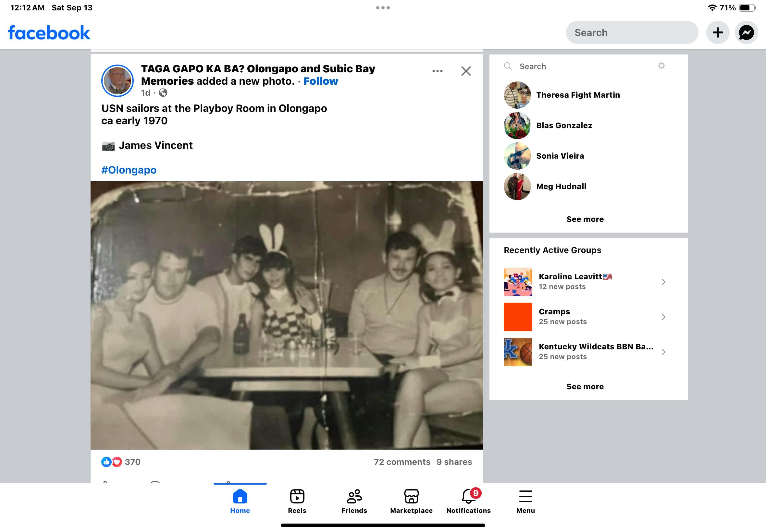Open the #Olongapo hashtag link

click(129, 170)
